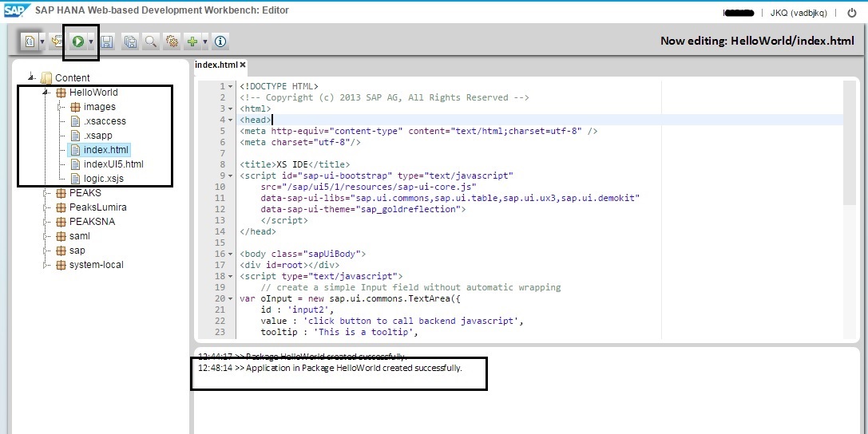Expand the saml package
The image size is (868, 434).
pyautogui.click(x=46, y=236)
